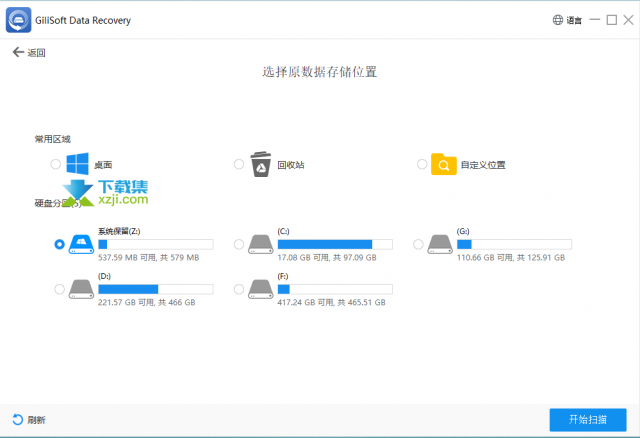Select the 自定义位置 radio button
This screenshot has height=438, width=640.
point(422,164)
